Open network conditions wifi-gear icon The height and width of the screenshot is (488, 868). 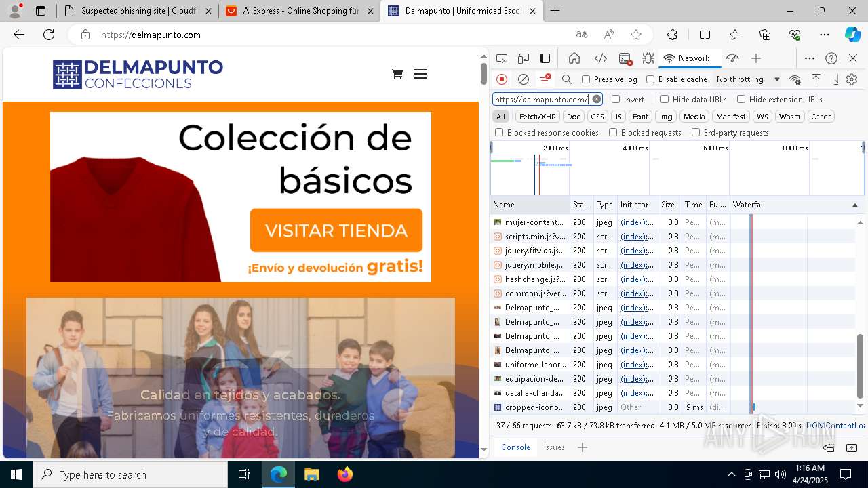pyautogui.click(x=795, y=79)
